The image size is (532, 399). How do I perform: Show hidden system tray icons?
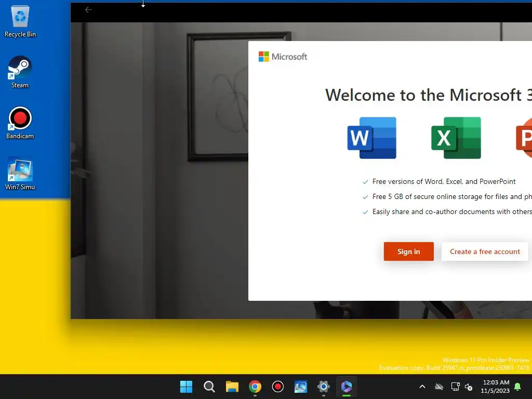(422, 387)
